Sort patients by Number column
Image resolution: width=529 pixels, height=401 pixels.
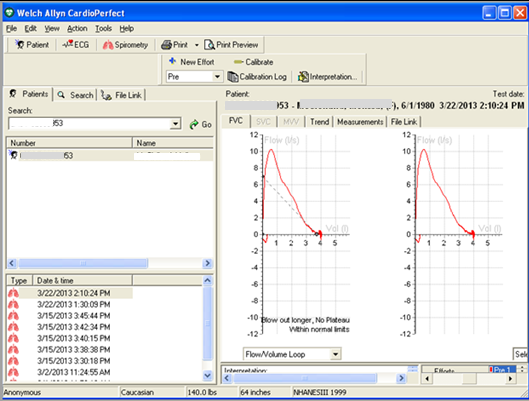coord(69,143)
